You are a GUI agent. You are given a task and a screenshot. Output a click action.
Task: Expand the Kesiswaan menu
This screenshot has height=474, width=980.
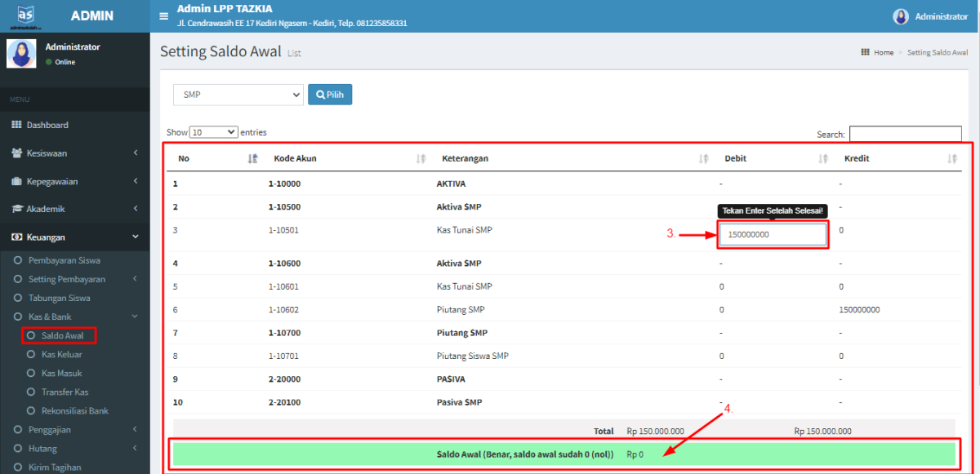coord(75,153)
